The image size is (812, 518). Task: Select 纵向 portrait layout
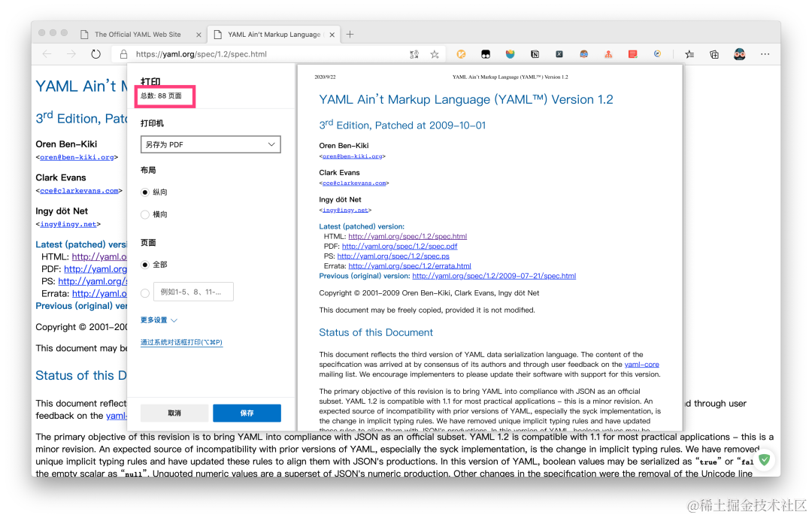coord(145,192)
